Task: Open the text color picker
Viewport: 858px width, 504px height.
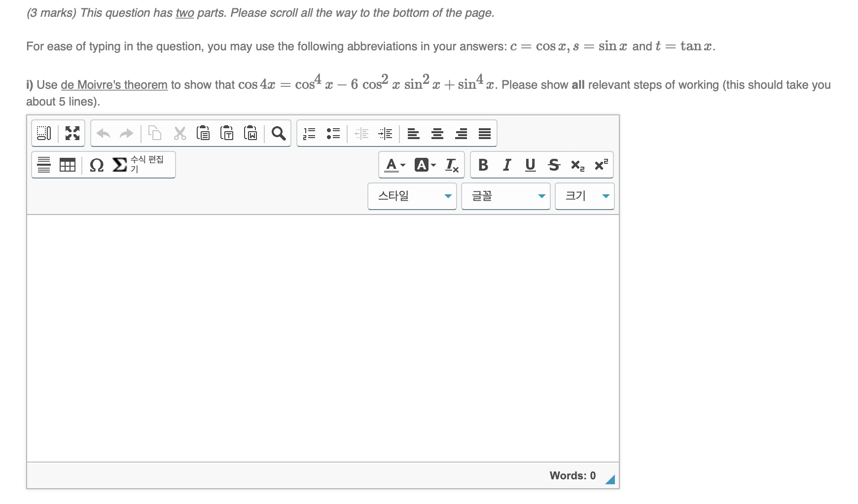Action: pyautogui.click(x=392, y=165)
